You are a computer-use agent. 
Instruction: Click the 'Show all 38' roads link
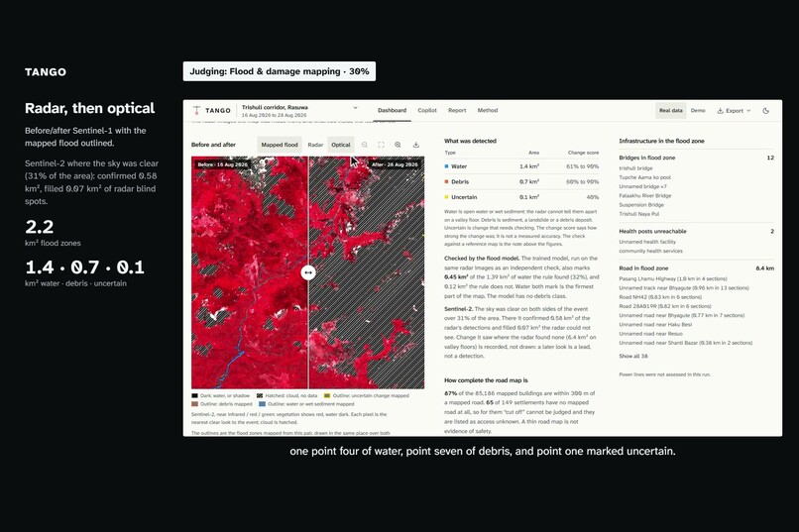pos(633,357)
